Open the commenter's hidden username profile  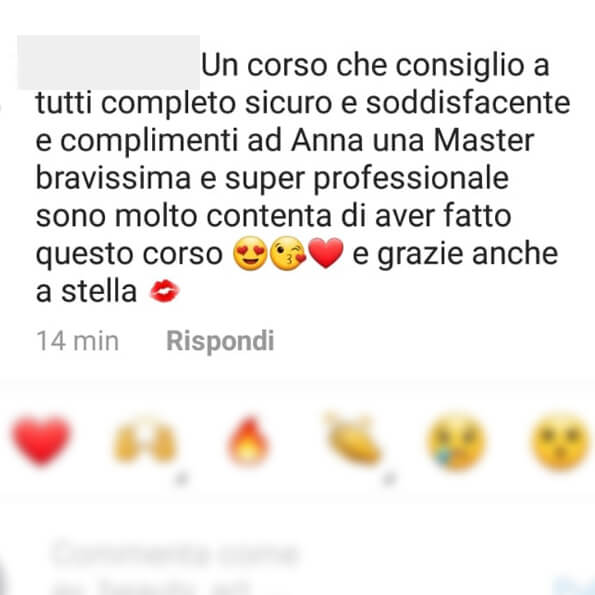coord(109,62)
